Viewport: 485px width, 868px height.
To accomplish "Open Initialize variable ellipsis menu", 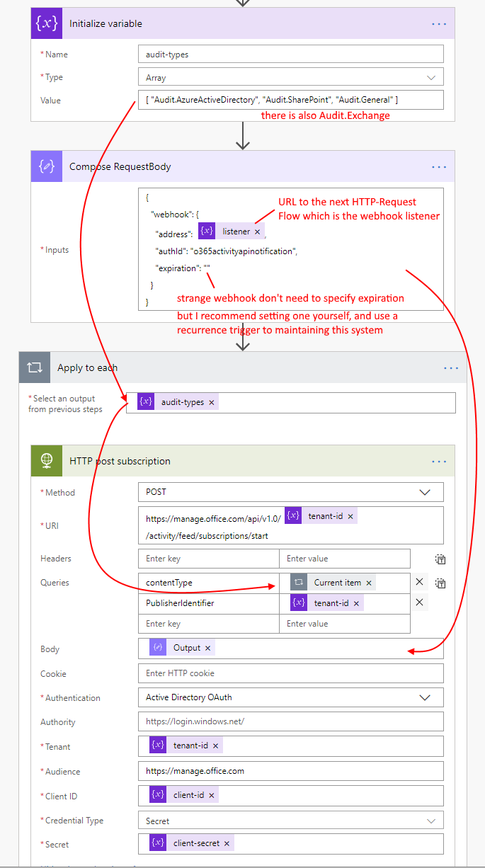I will [x=439, y=23].
